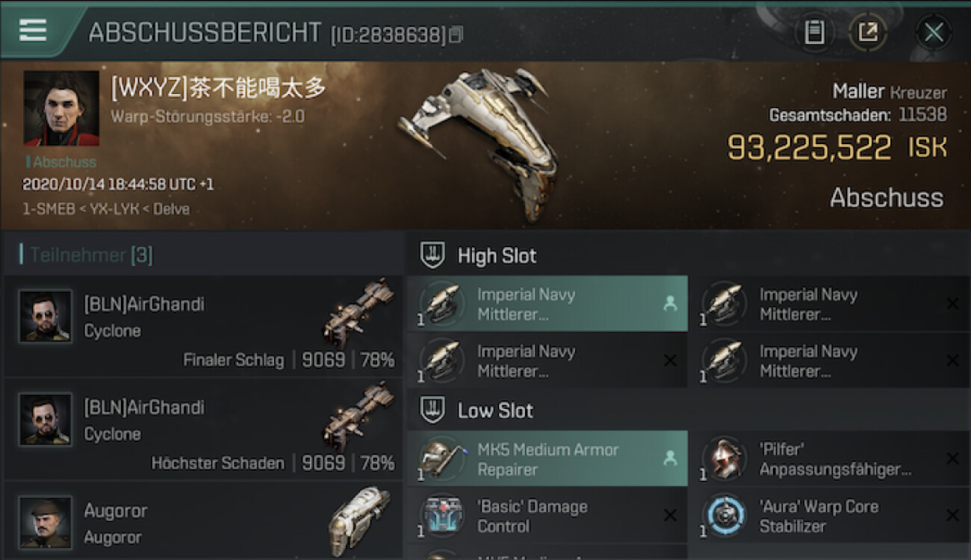
Task: Click 'Aura' Warp Core Stabilizer icon
Action: [725, 516]
